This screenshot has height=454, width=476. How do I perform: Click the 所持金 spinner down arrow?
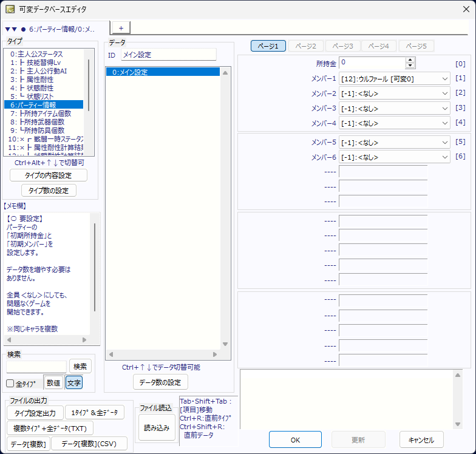pyautogui.click(x=410, y=66)
